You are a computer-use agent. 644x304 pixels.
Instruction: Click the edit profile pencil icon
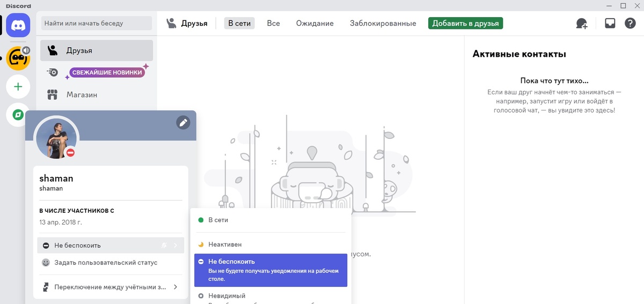click(x=184, y=123)
